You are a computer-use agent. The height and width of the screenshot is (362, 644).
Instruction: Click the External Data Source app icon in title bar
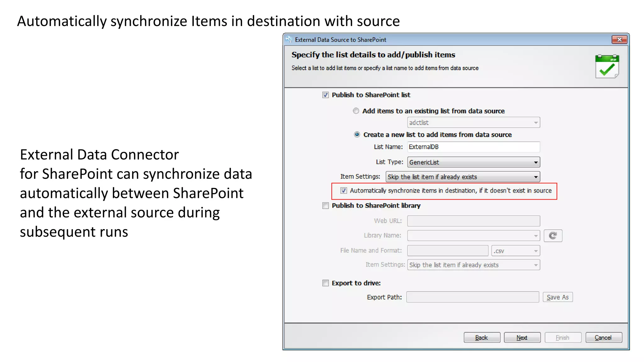[x=289, y=40]
